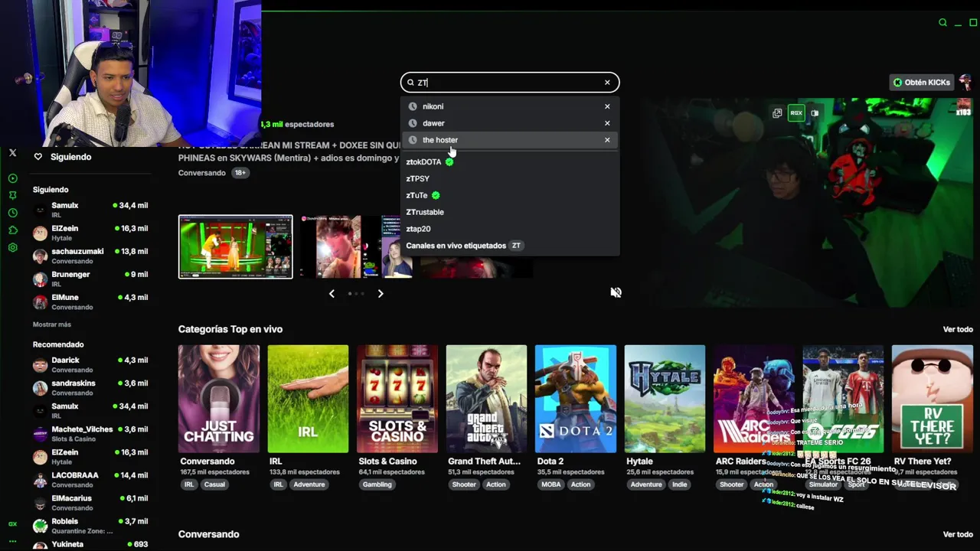This screenshot has height=551, width=980.
Task: Open the three-dots menu at sidebar bottom
Action: point(12,540)
